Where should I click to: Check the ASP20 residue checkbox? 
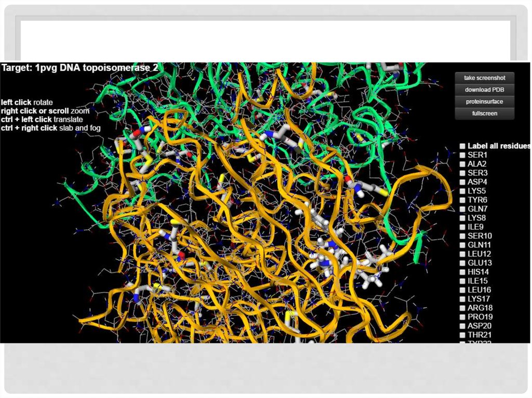[x=462, y=326]
